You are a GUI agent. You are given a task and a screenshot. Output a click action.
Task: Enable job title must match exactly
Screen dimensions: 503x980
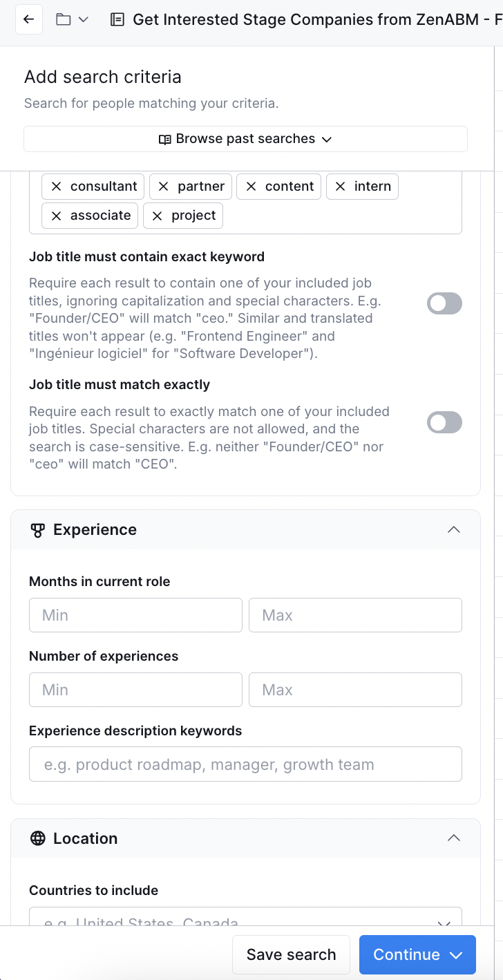click(444, 422)
